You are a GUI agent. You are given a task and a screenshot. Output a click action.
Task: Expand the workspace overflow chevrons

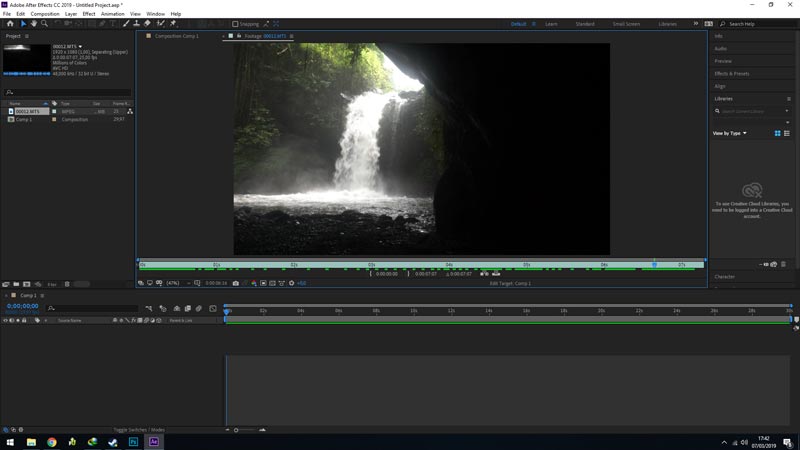(x=695, y=23)
